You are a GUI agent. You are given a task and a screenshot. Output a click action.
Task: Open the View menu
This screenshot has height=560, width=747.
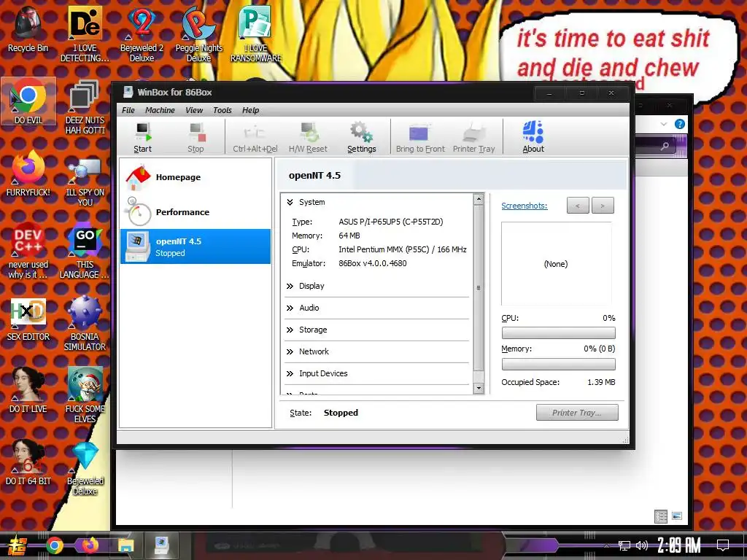point(194,110)
